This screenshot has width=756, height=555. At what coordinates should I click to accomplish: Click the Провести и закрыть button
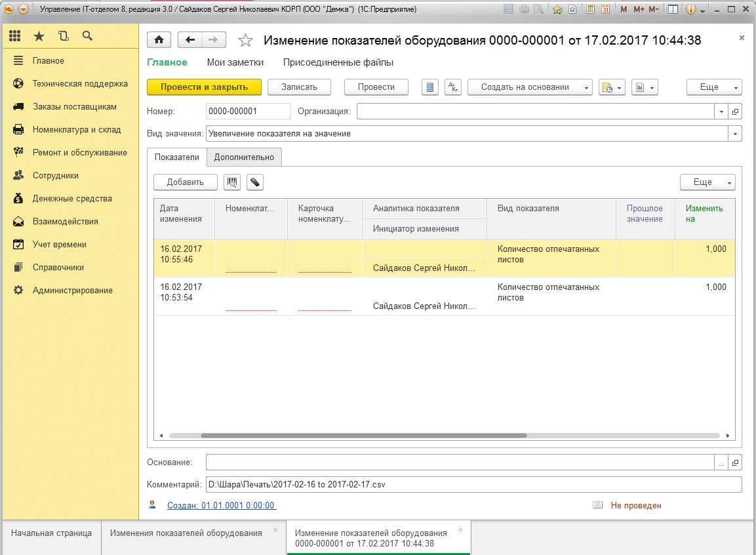(204, 87)
